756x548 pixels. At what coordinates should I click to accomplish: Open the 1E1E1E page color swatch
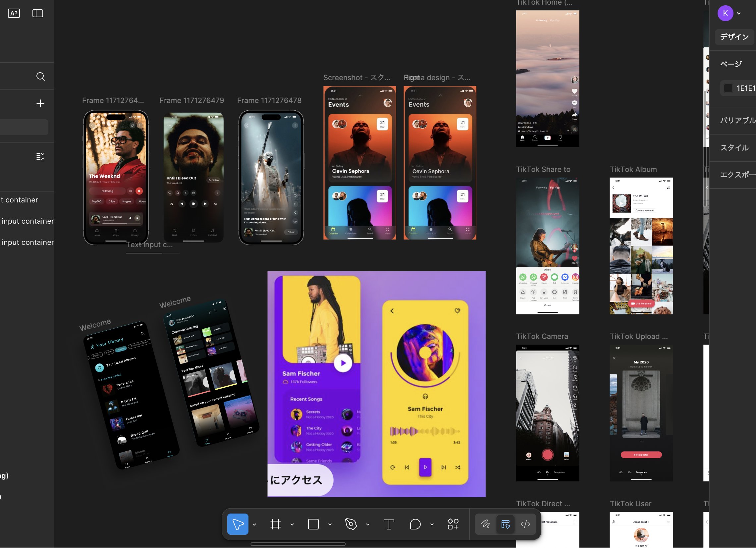(x=728, y=88)
